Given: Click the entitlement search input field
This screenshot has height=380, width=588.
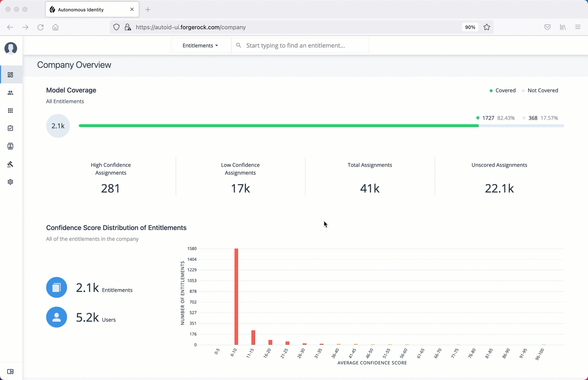Looking at the screenshot, I should point(300,45).
